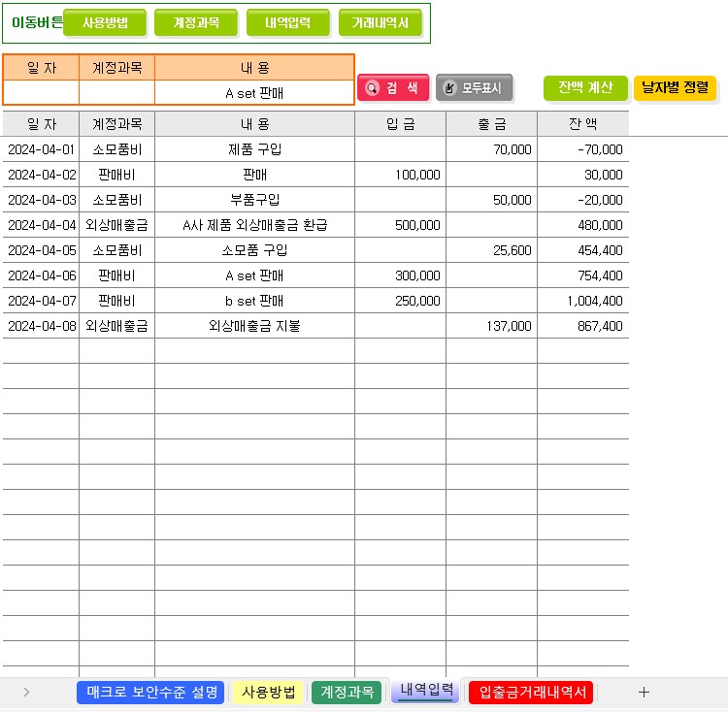This screenshot has height=712, width=728.
Task: Show next sheet tabs with arrow
Action: (x=26, y=692)
